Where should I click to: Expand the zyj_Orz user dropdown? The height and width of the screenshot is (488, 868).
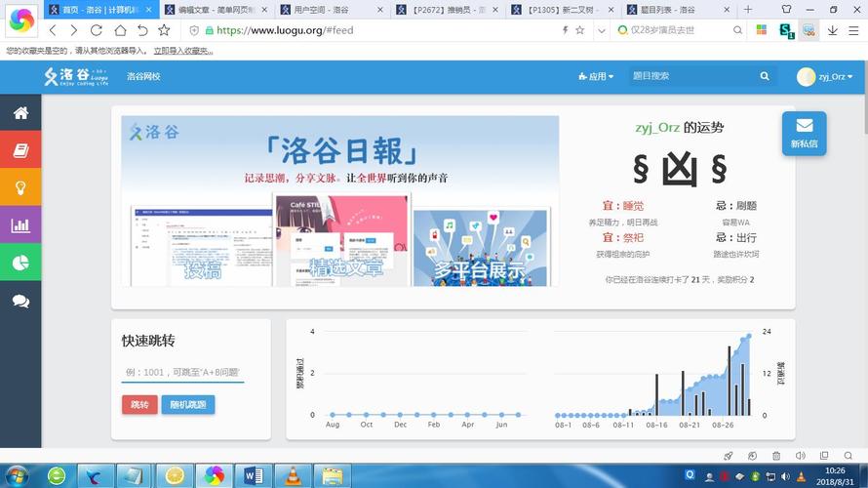tap(836, 76)
